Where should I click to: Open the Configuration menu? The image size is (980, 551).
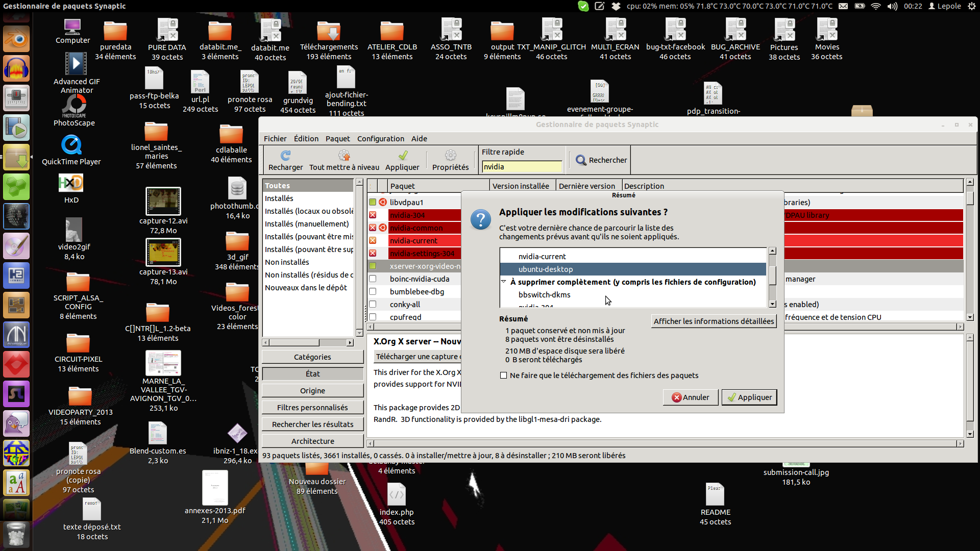[380, 139]
